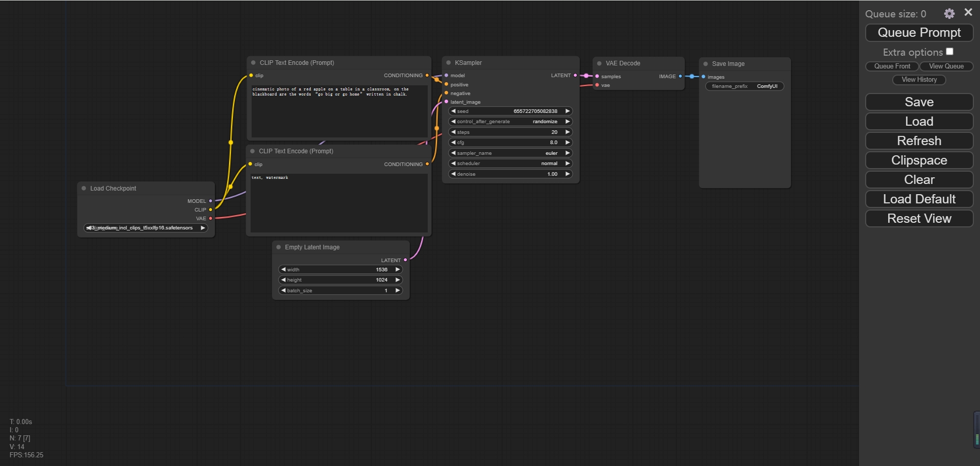
Task: Collapse the VAE Decode node via its title dot
Action: [x=599, y=63]
